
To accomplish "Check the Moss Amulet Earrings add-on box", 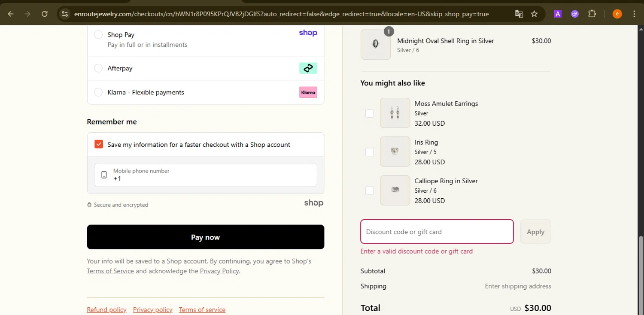I will (369, 113).
